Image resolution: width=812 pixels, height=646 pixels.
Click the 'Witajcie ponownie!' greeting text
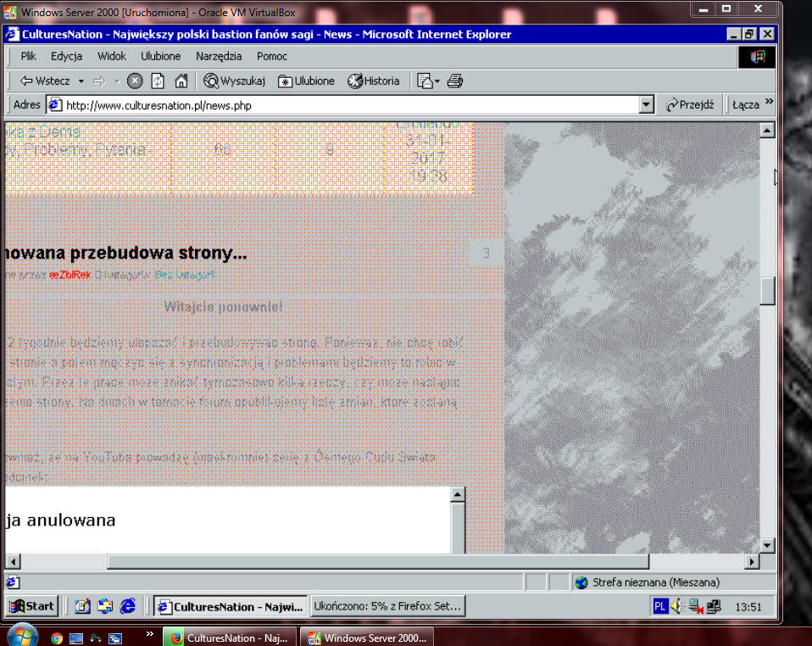pyautogui.click(x=223, y=307)
